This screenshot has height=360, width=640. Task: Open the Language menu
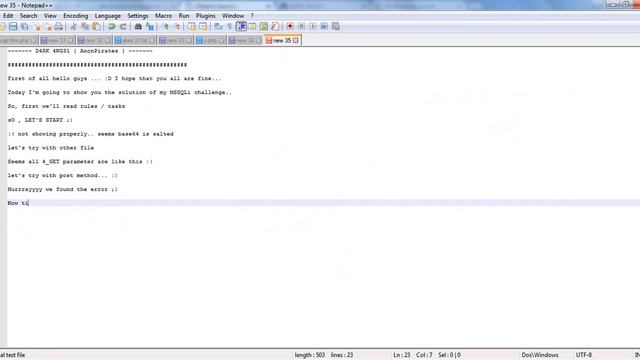108,16
